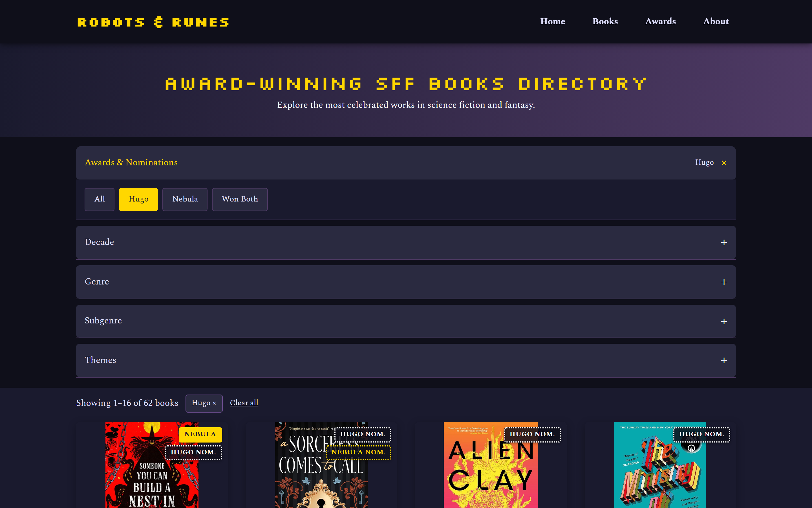This screenshot has height=508, width=812.
Task: Open A Sorceress Comes to Call cover
Action: [321, 465]
